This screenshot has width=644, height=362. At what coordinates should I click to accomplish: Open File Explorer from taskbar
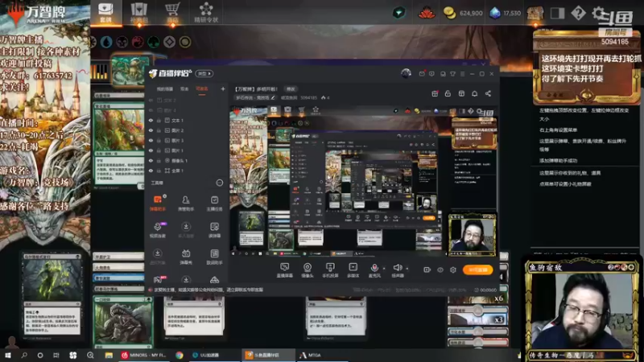pos(109,355)
